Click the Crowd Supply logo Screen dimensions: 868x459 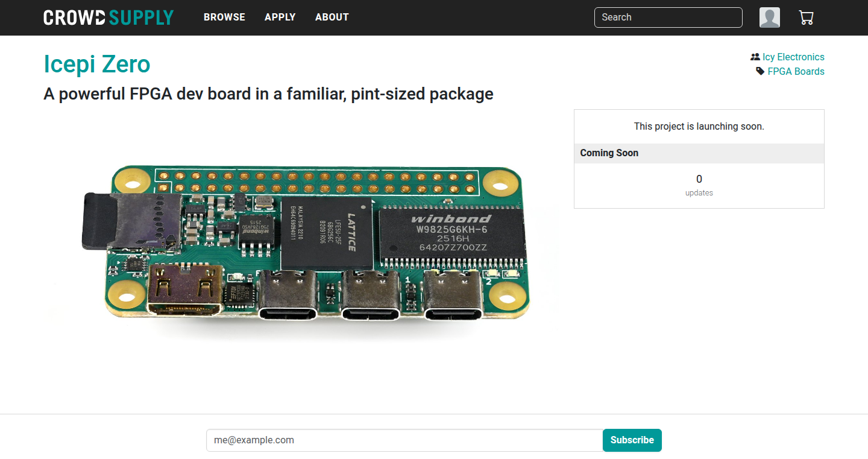pyautogui.click(x=108, y=17)
